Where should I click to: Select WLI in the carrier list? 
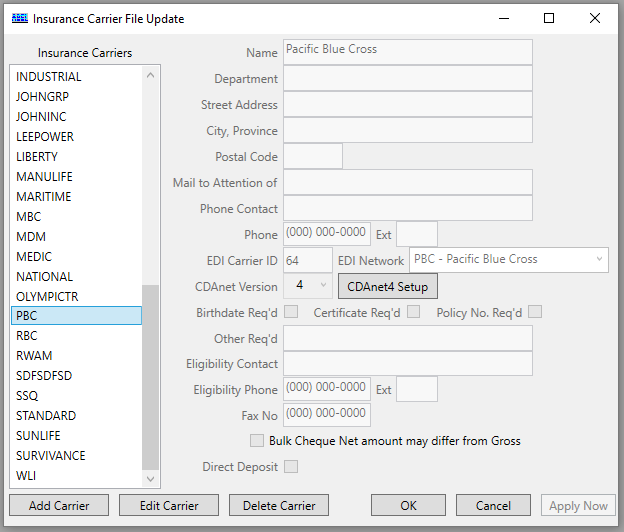click(76, 475)
